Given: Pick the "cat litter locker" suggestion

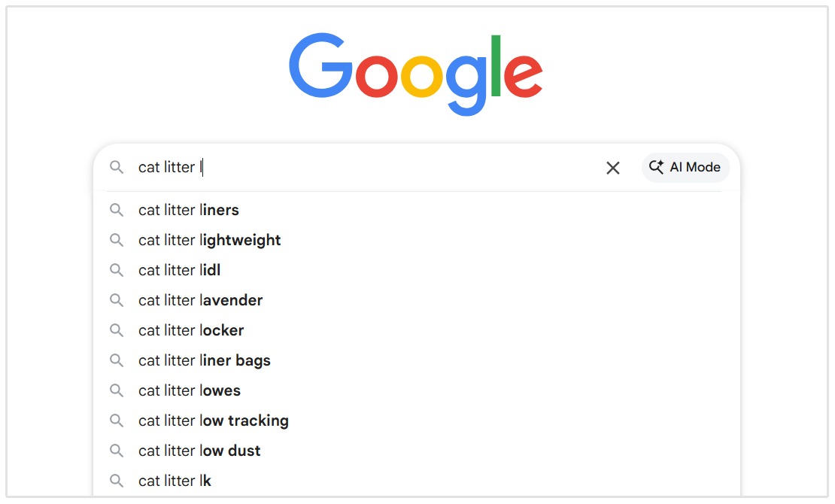Looking at the screenshot, I should [x=190, y=330].
